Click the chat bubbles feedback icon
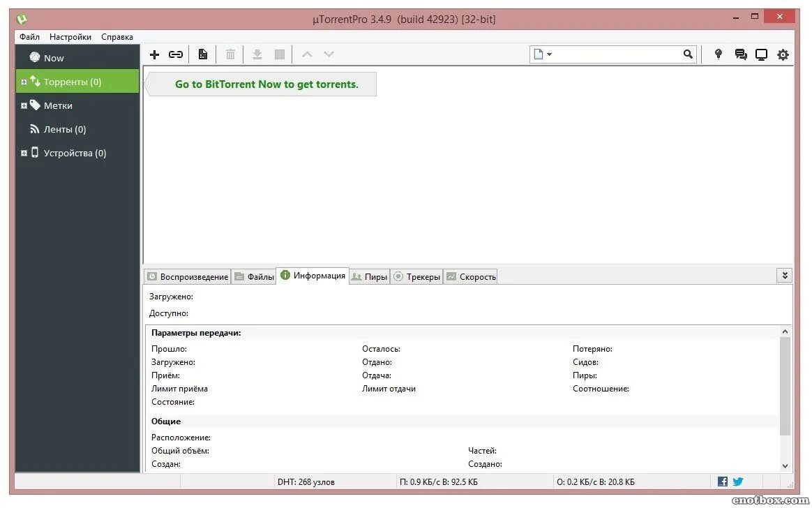 [741, 54]
